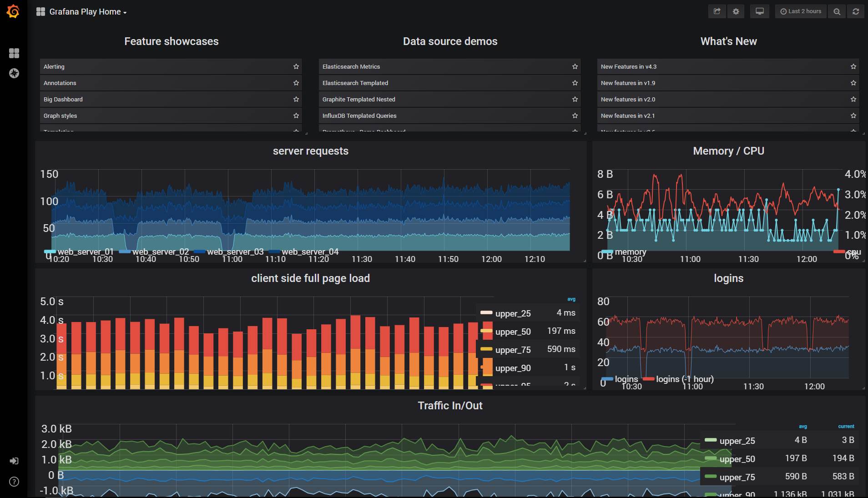Viewport: 868px width, 498px height.
Task: Star New features in v1.9 dashboard
Action: pyautogui.click(x=853, y=83)
